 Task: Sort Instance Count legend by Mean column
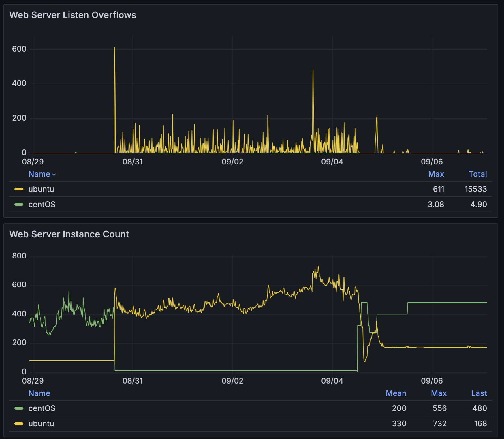pyautogui.click(x=396, y=393)
